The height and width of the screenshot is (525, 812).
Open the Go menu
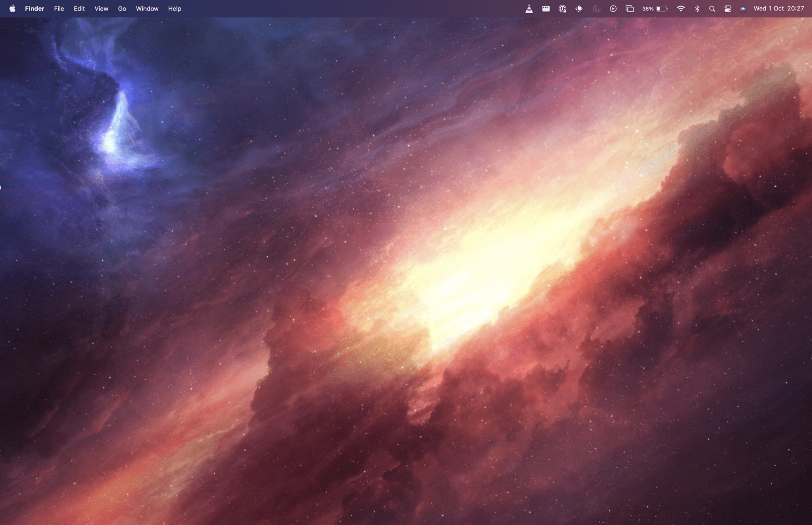(122, 9)
